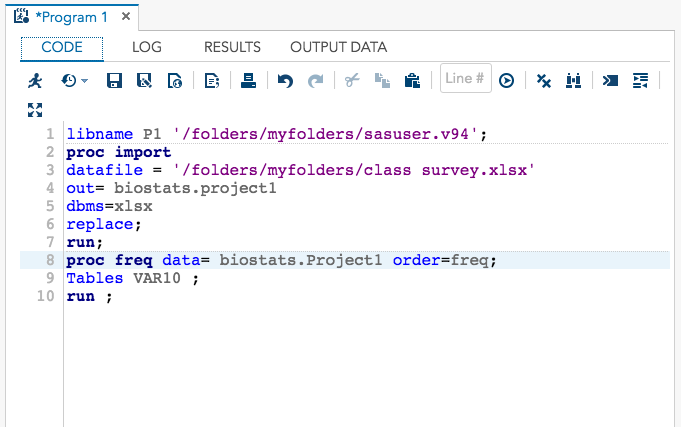Save the program with floppy icon

click(x=114, y=81)
